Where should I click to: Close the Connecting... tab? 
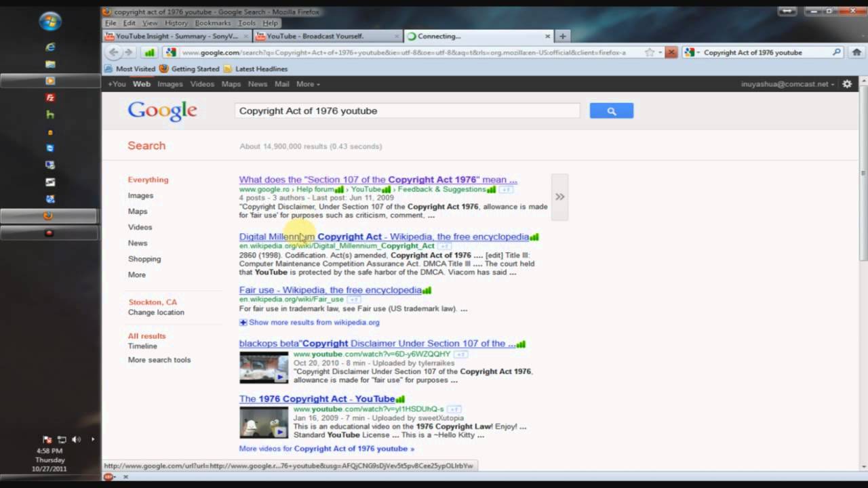click(x=547, y=36)
